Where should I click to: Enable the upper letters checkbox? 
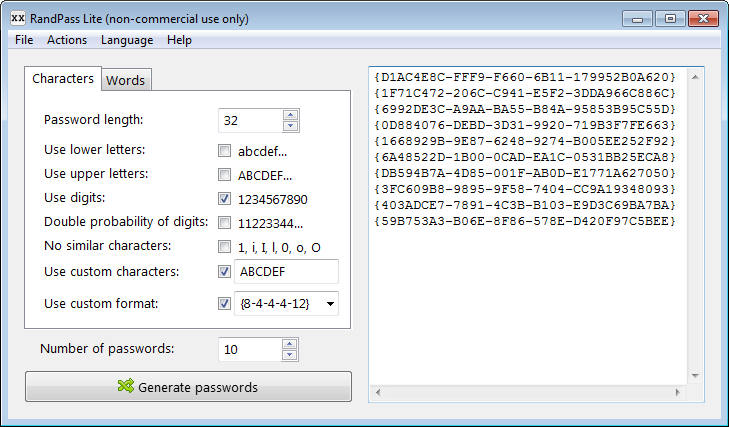click(x=224, y=175)
